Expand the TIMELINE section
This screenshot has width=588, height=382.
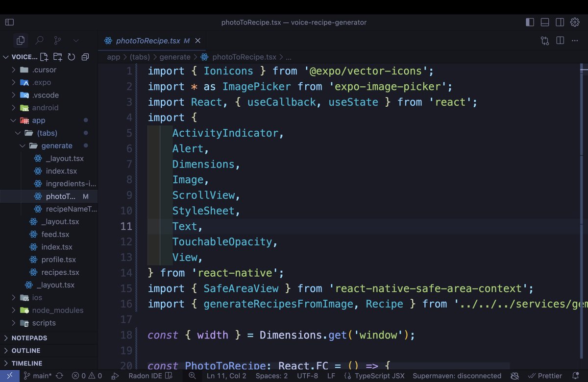[49, 363]
